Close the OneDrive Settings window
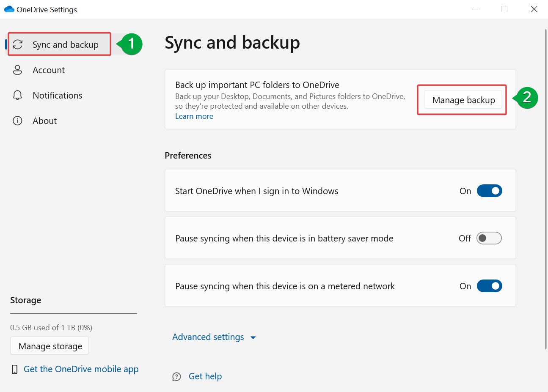Image resolution: width=548 pixels, height=392 pixels. tap(534, 9)
